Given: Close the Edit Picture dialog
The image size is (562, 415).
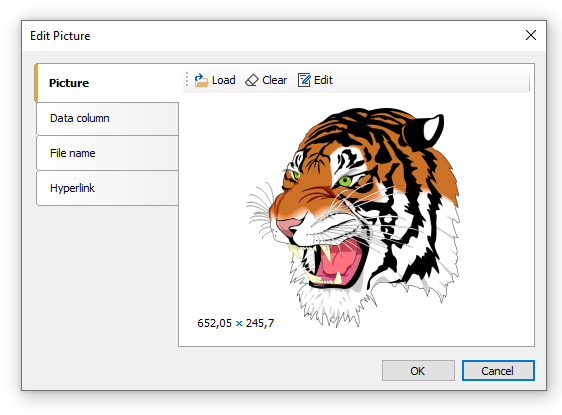Looking at the screenshot, I should pyautogui.click(x=531, y=35).
